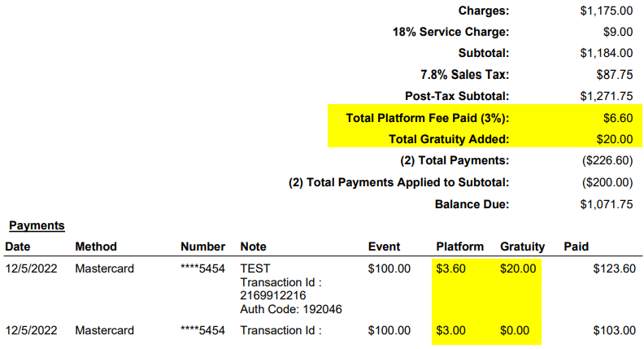Screen dimensions: 644x349
Task: Select the transaction number 2169912216
Action: [x=273, y=295]
